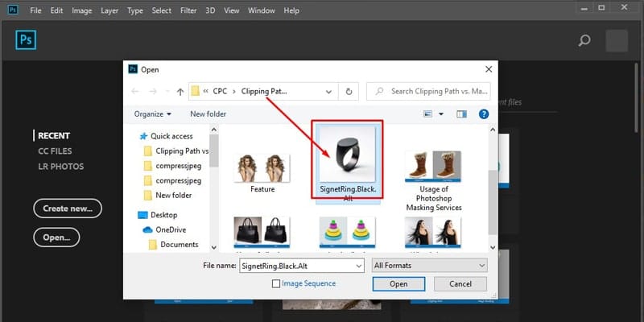644x322 pixels.
Task: Open the Select menu
Action: click(162, 10)
